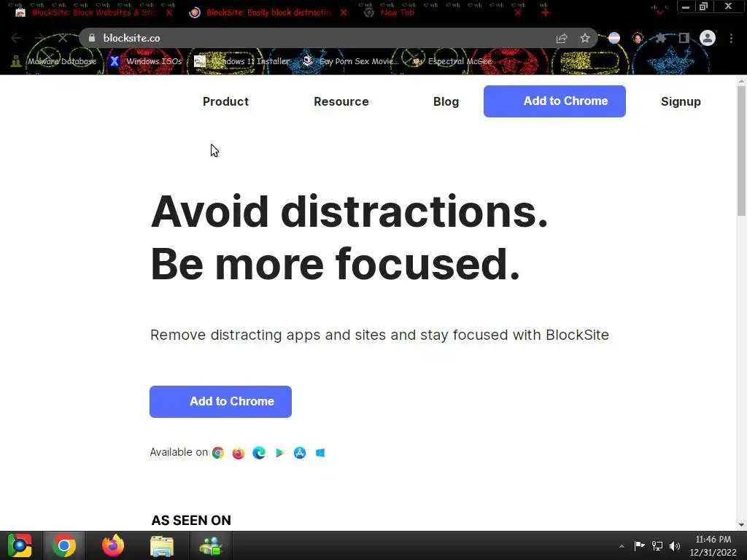The image size is (747, 560).
Task: Click Add to Chrome below the tagline
Action: tap(220, 402)
